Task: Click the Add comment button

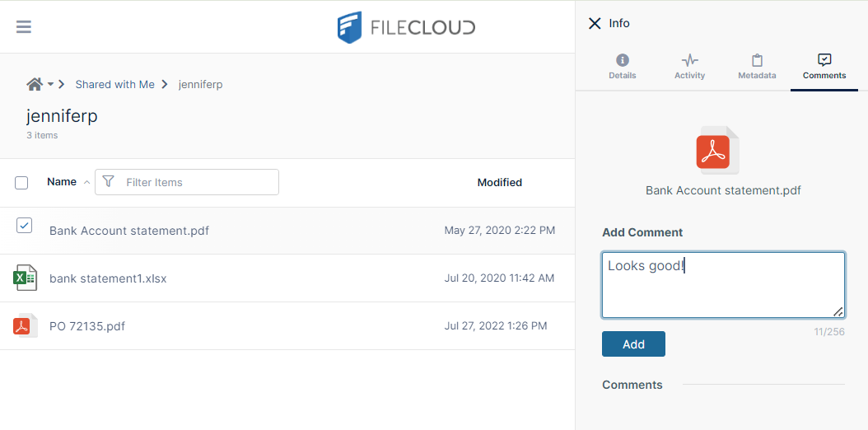Action: (x=633, y=344)
